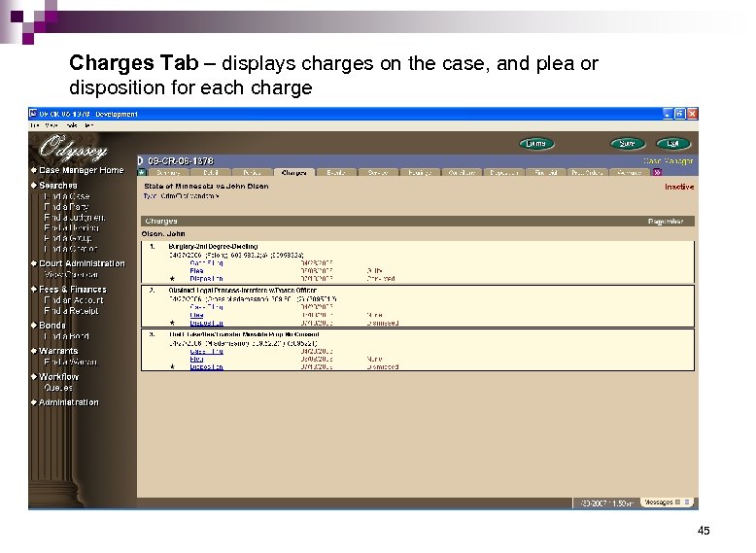Image resolution: width=756 pixels, height=553 pixels.
Task: Switch to the Summary tab
Action: pos(168,172)
